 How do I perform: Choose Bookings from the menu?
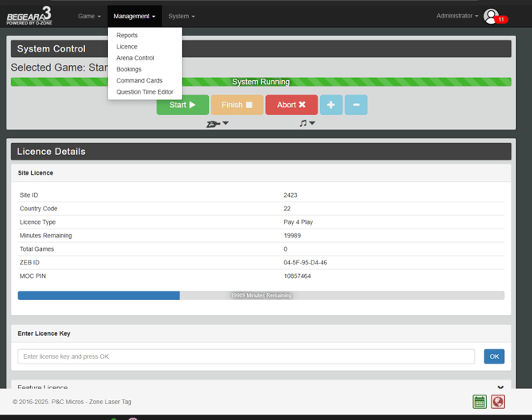tap(129, 69)
